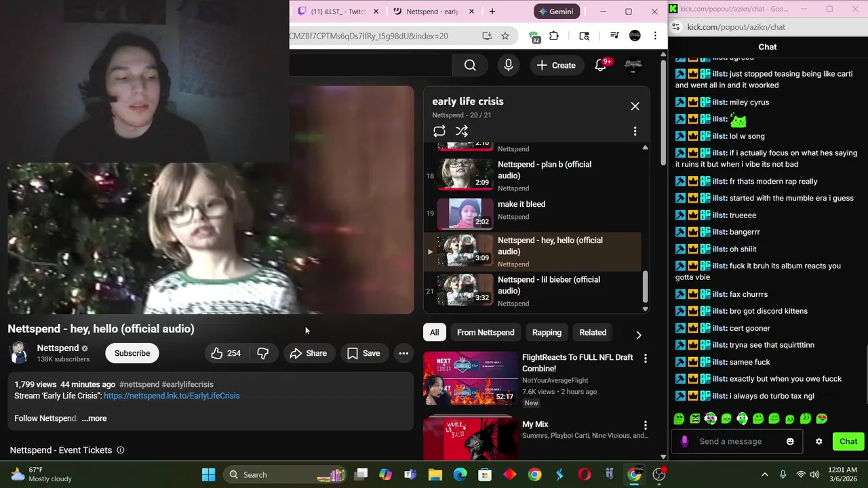Viewport: 868px width, 488px height.
Task: Bookmark this page with the star icon
Action: point(505,36)
